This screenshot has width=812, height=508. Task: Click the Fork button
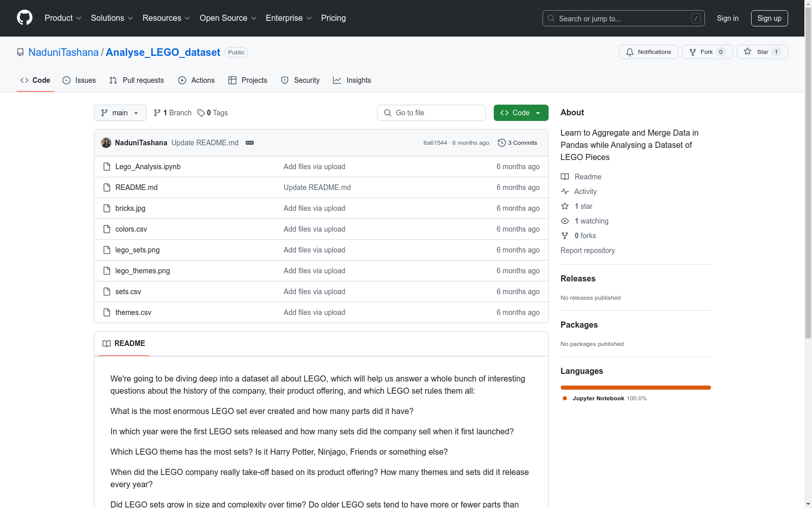click(x=707, y=52)
